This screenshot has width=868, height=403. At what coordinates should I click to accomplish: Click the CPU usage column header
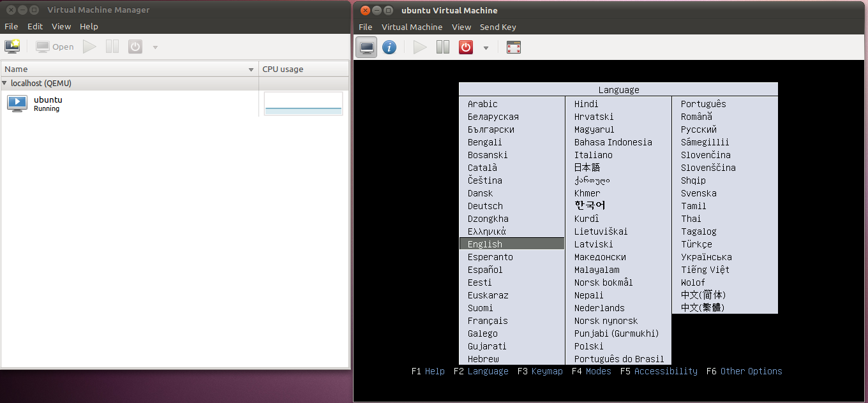[x=303, y=69]
